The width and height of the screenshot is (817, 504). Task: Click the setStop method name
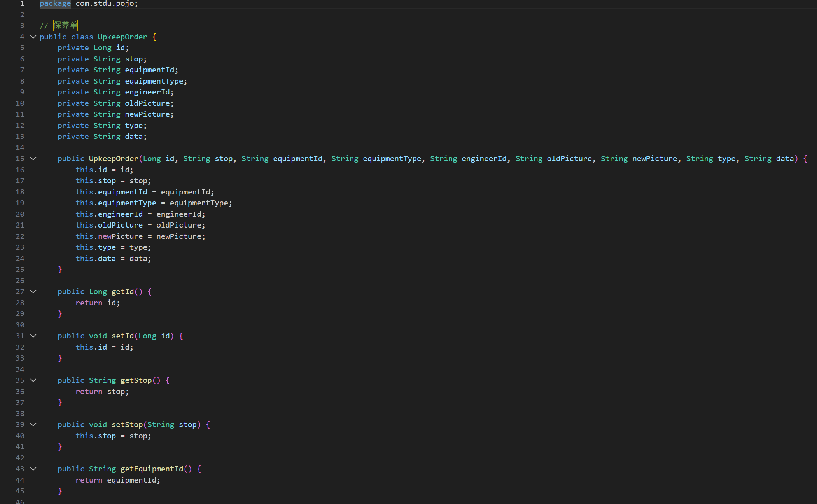[x=127, y=425]
